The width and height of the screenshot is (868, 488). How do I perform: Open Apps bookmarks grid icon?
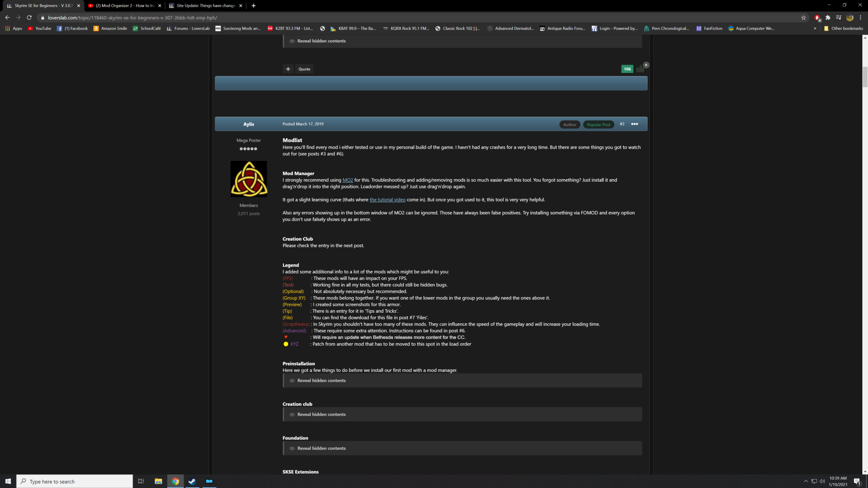[x=7, y=28]
